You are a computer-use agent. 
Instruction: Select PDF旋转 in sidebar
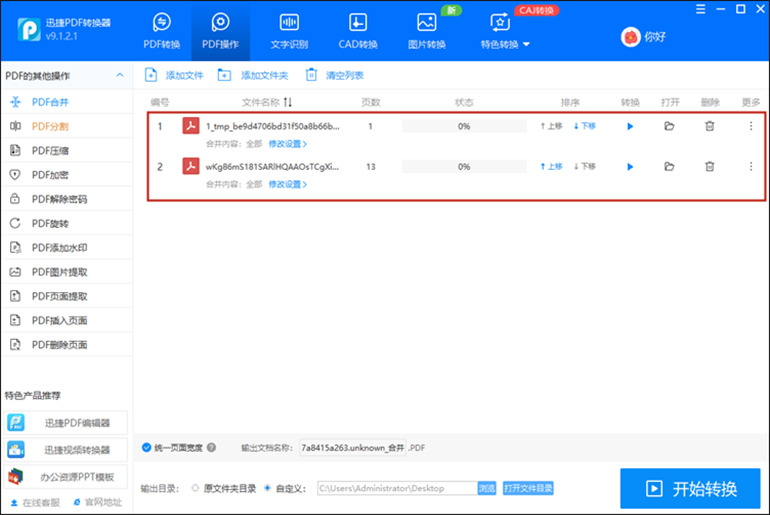[67, 223]
